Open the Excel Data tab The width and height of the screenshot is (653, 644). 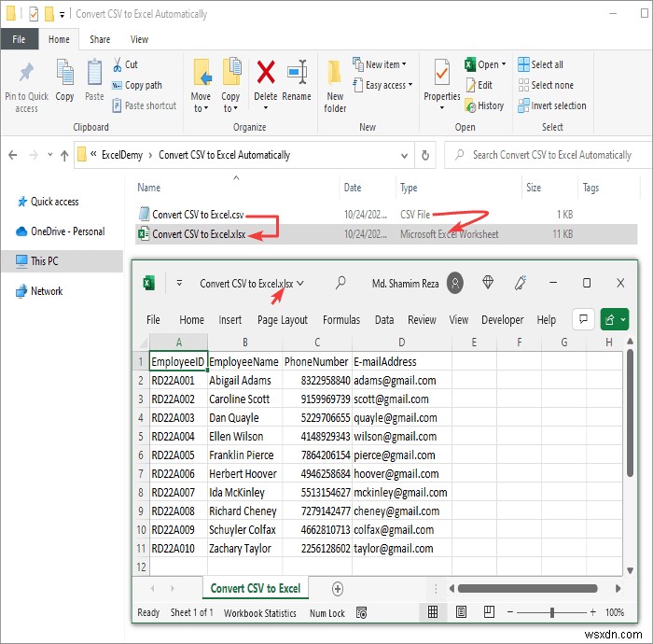[x=384, y=319]
